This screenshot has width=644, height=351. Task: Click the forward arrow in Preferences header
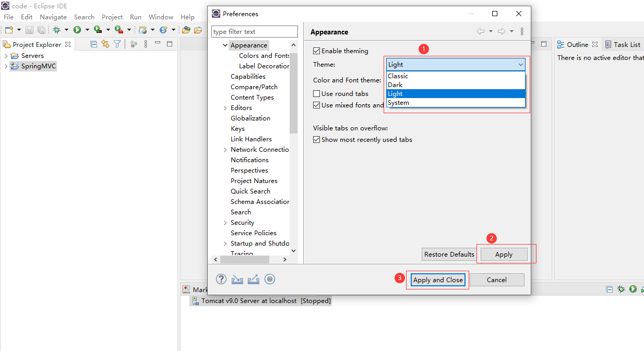[x=502, y=32]
